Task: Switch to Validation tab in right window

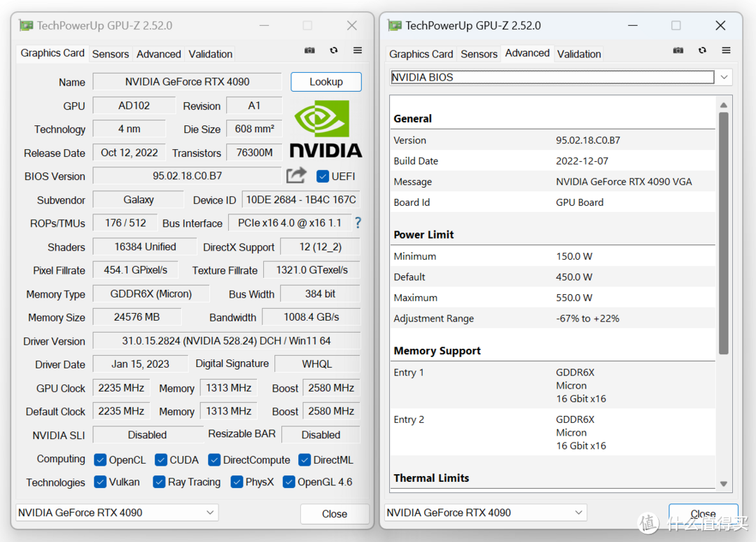Action: coord(579,54)
